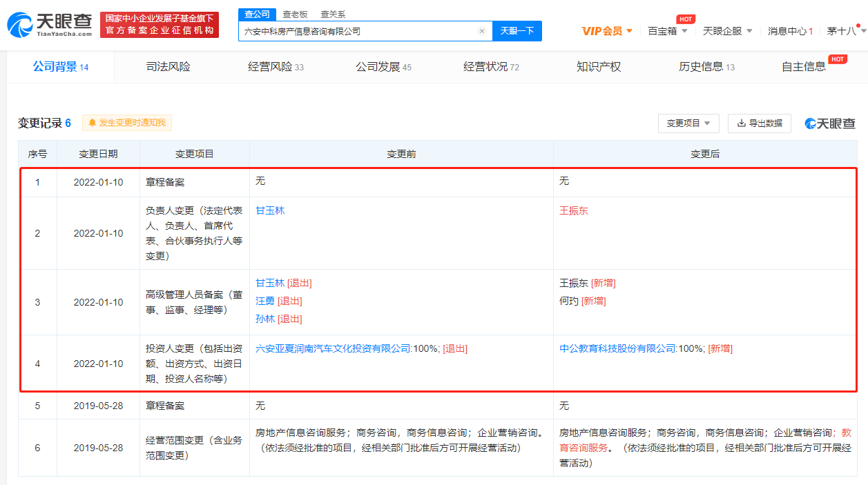Select the 自主信息 tab
This screenshot has width=868, height=485.
804,67
